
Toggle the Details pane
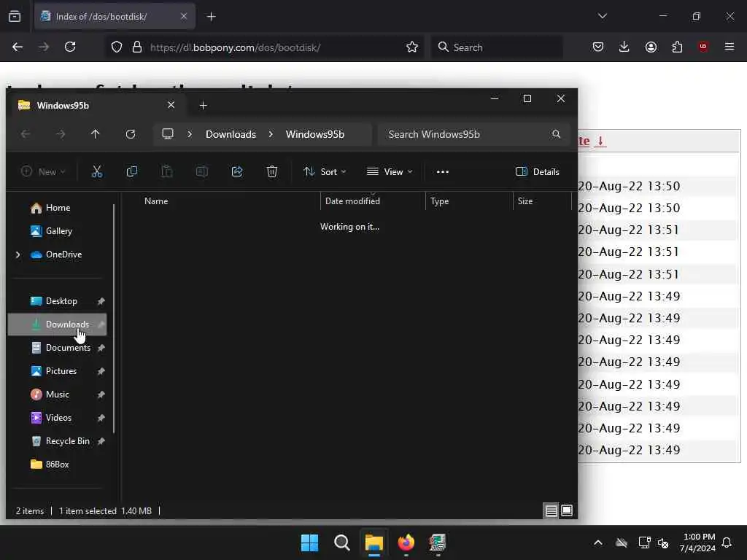tap(538, 172)
